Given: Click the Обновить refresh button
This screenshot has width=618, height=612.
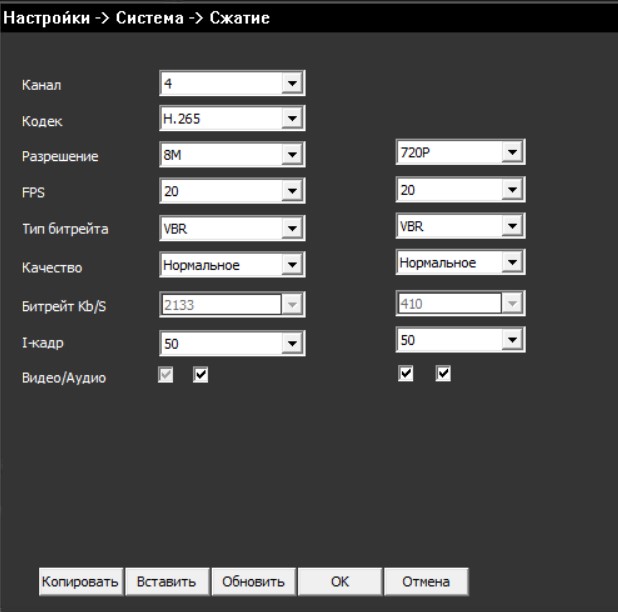Looking at the screenshot, I should point(254,581).
